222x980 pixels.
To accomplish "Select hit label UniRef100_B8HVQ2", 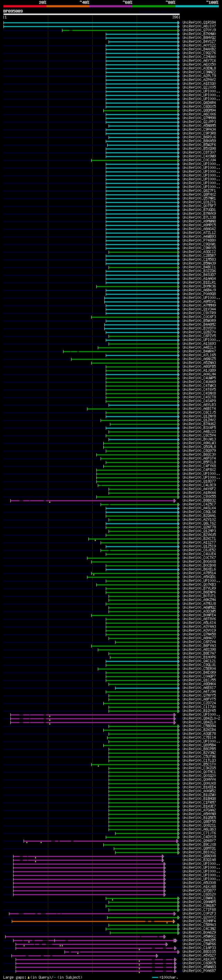I will (199, 38).
